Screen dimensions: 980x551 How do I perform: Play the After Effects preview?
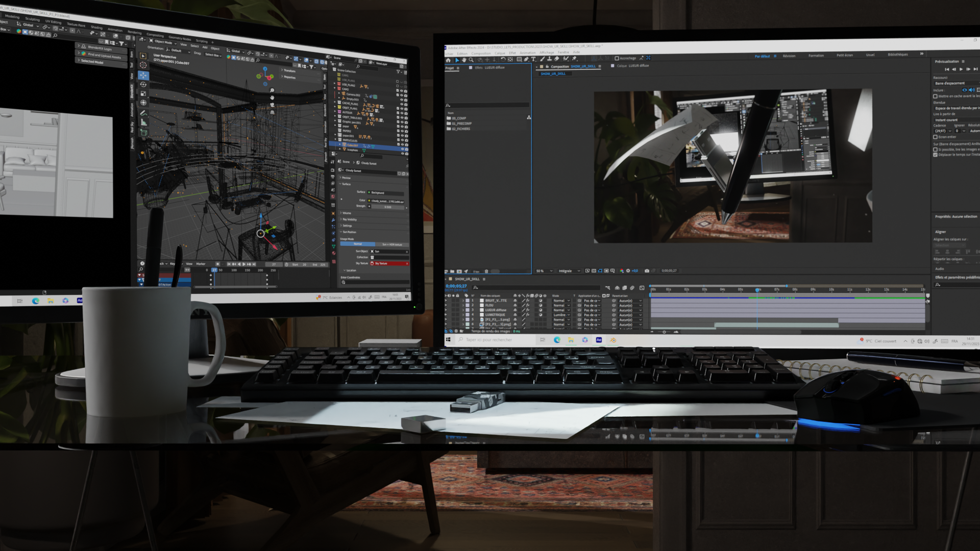(x=961, y=69)
